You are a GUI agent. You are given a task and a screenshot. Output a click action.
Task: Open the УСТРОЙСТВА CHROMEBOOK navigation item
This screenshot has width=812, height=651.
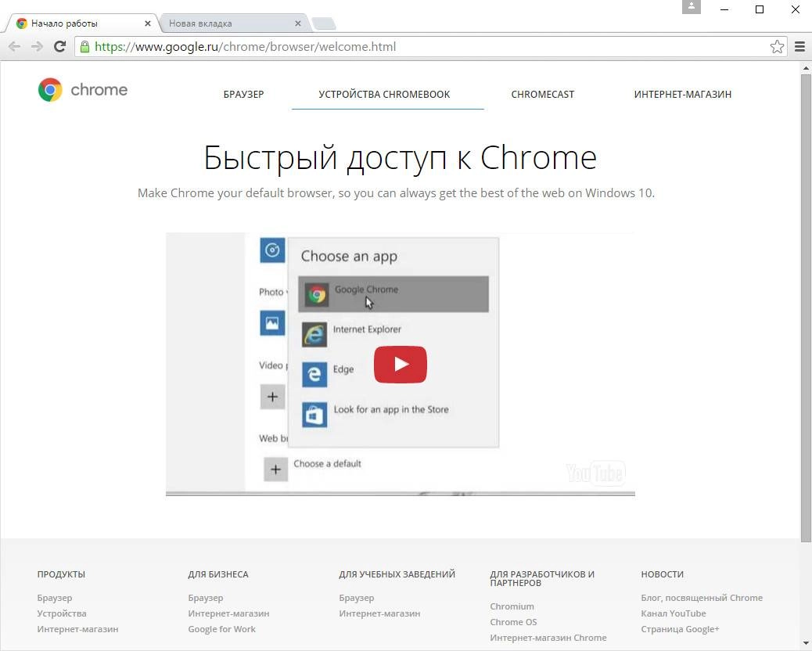point(384,94)
